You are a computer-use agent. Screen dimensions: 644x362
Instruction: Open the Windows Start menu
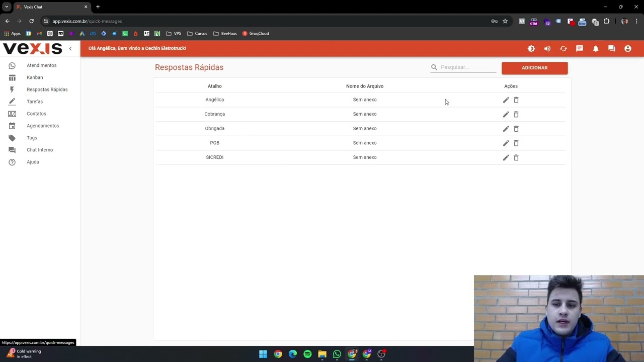(263, 354)
